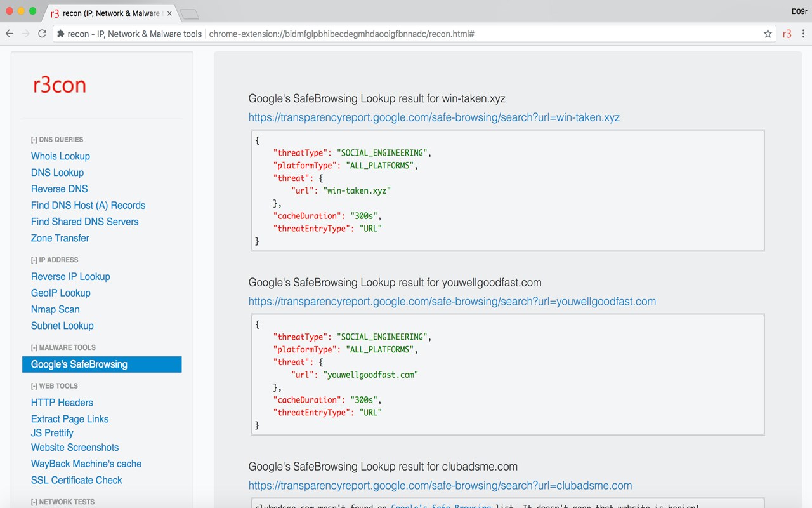
Task: Open a new tab button
Action: [189, 13]
